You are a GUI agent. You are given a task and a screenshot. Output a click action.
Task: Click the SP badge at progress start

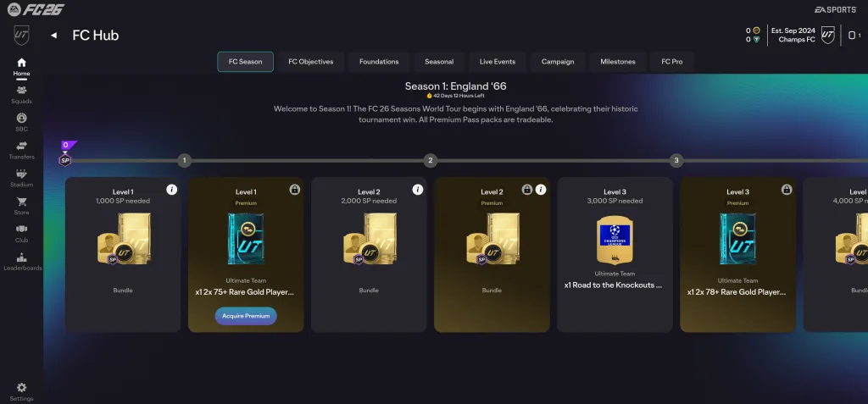coord(65,161)
